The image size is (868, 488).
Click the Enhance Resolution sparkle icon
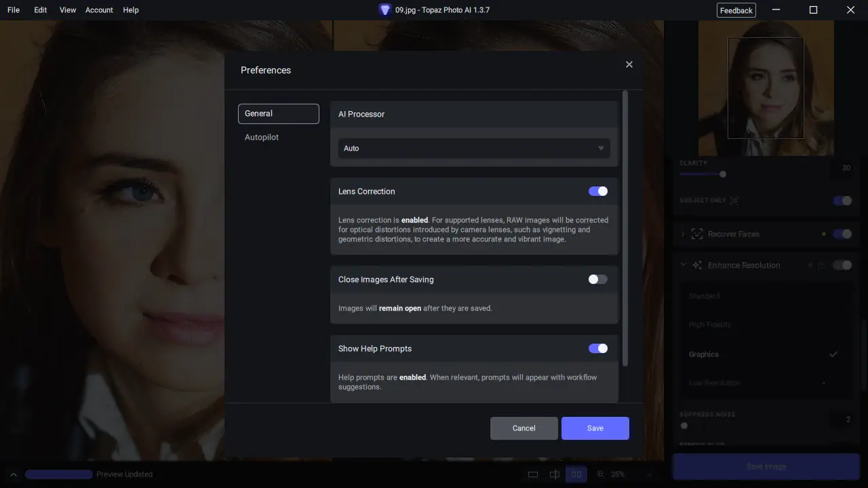click(696, 265)
